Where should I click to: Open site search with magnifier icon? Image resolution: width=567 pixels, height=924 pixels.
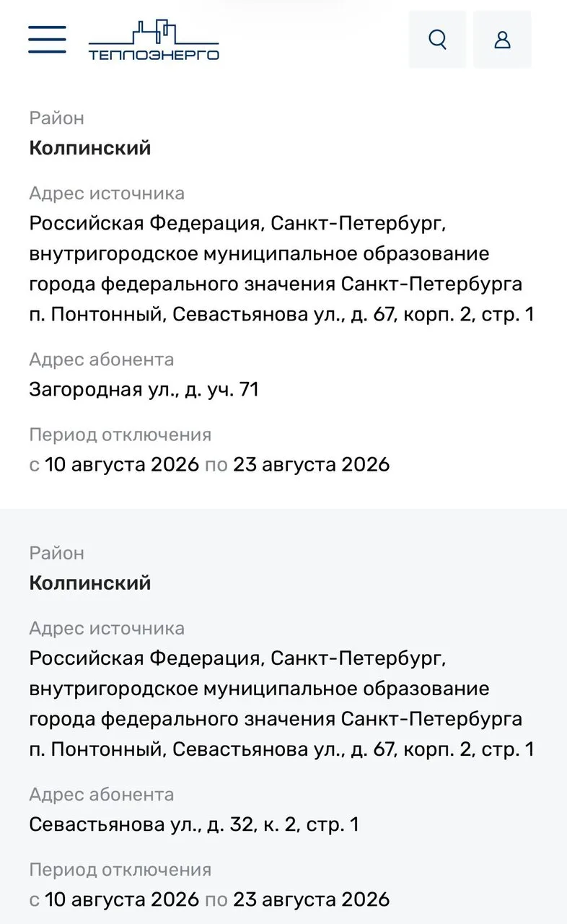437,40
